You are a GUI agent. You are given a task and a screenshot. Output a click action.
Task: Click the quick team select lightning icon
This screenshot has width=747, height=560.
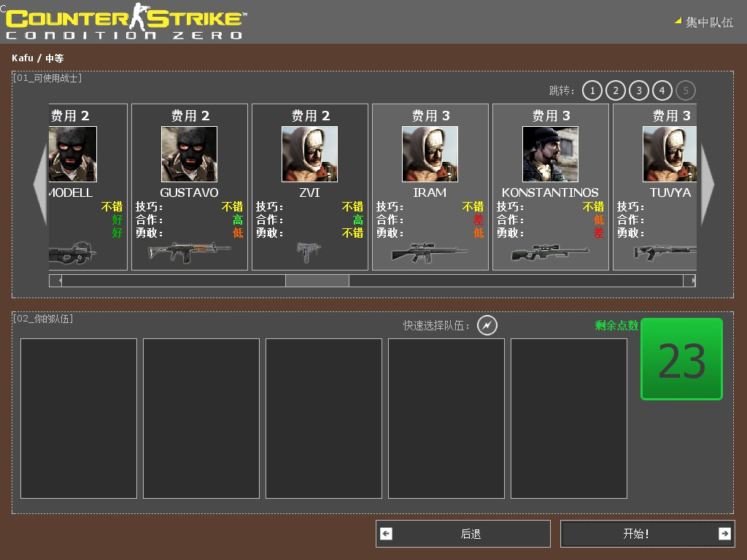(x=487, y=325)
